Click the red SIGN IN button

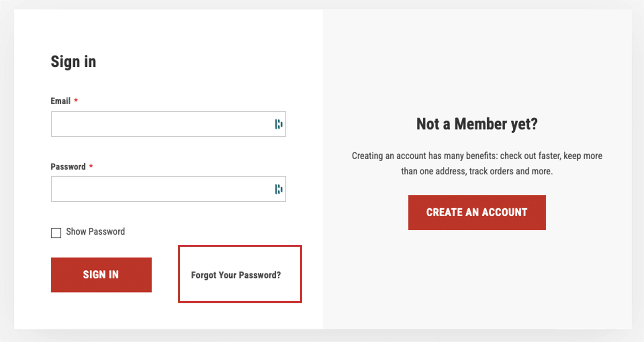click(101, 275)
